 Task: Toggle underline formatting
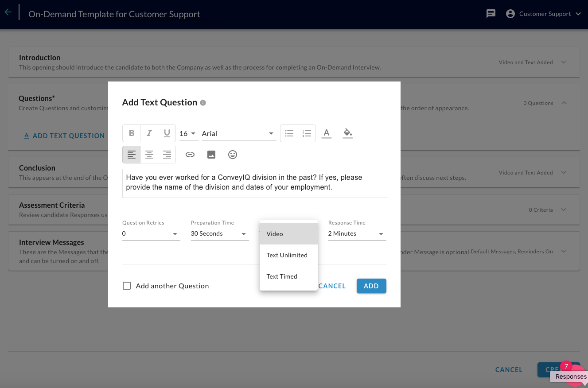click(x=167, y=133)
